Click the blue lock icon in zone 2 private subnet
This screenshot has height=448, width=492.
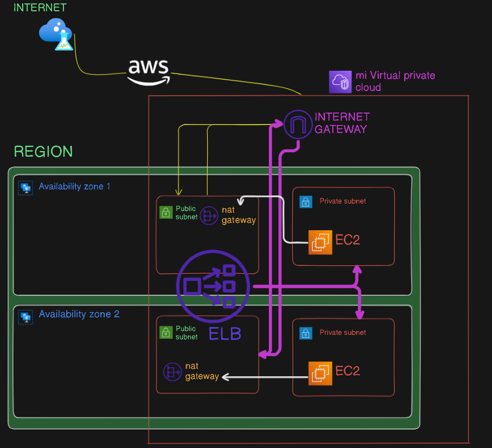point(306,333)
